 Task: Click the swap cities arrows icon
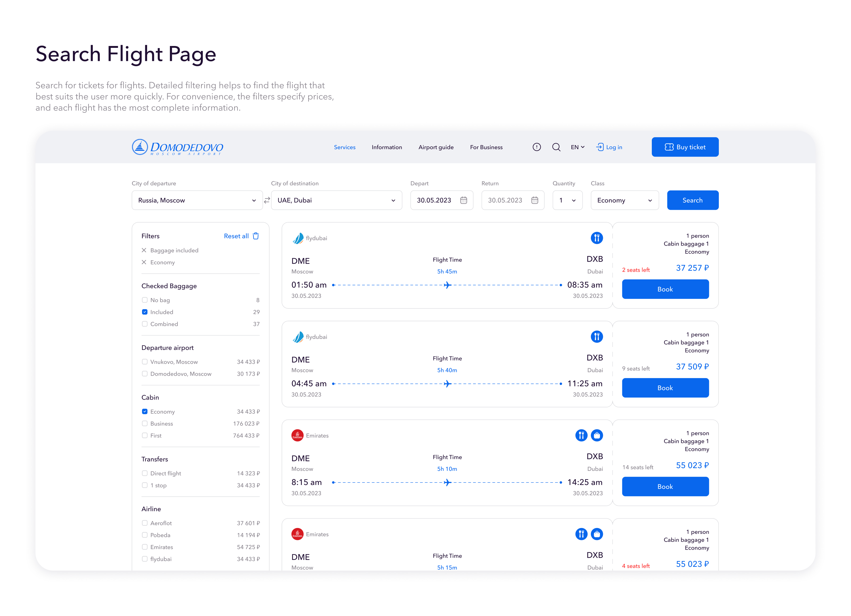point(267,200)
